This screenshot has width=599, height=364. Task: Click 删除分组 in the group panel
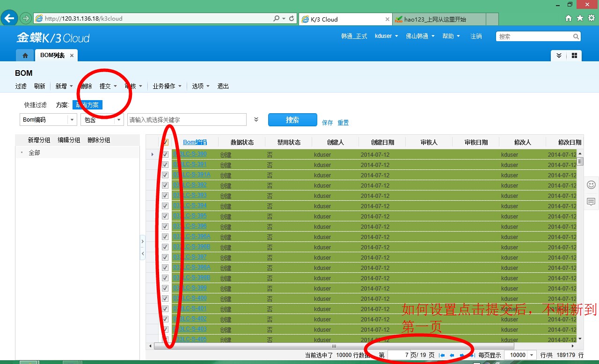[99, 140]
